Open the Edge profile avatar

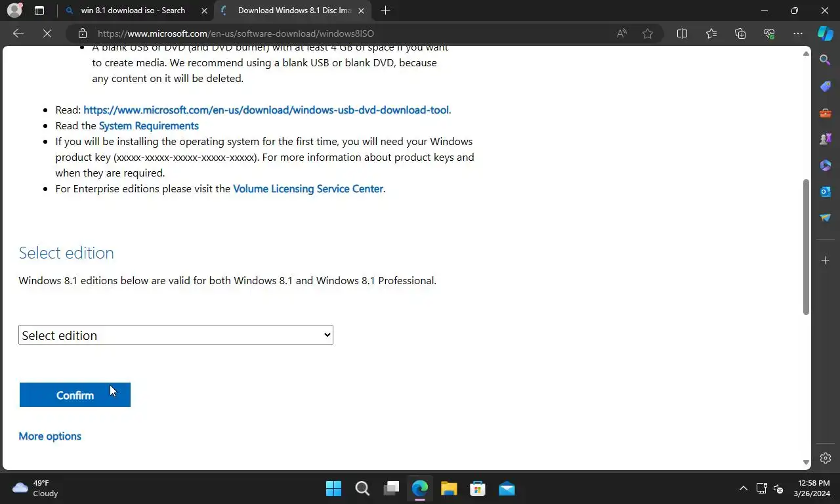(14, 10)
